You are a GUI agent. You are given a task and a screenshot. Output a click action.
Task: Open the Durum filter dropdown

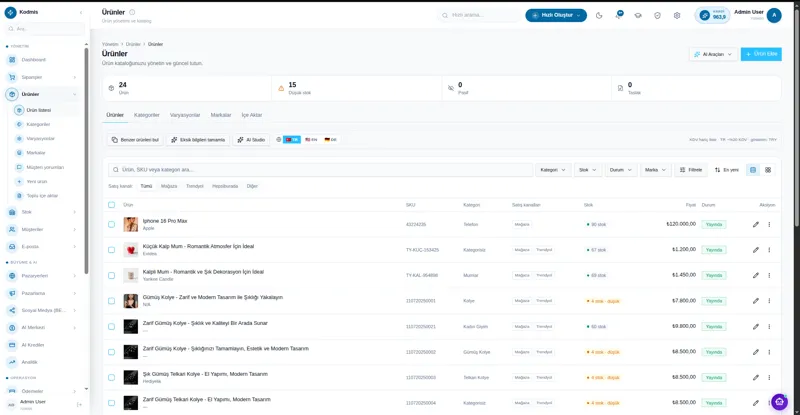620,170
